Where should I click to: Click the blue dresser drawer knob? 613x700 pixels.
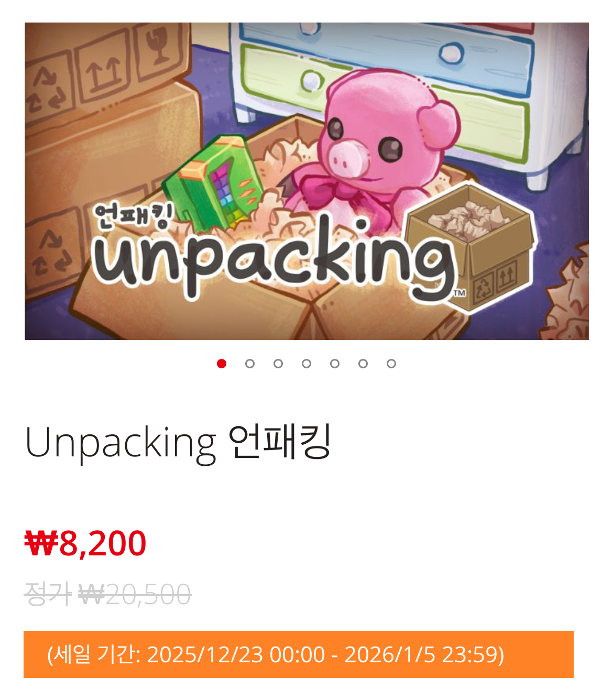tap(451, 52)
